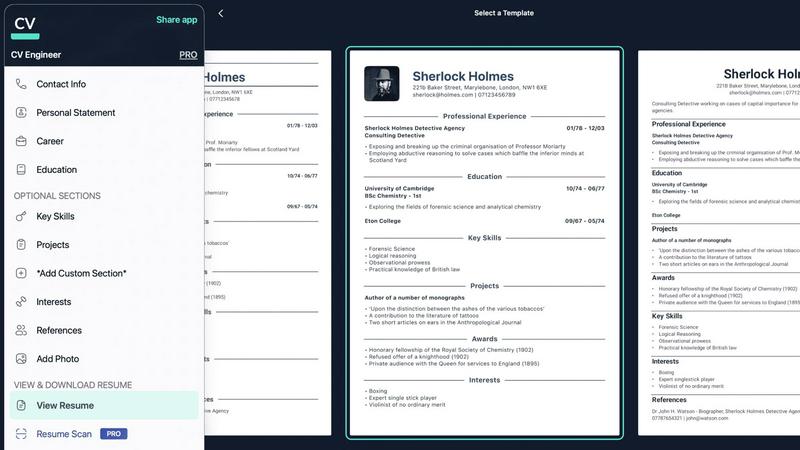Click the Add Custom Section plus icon
800x450 pixels.
tap(21, 273)
